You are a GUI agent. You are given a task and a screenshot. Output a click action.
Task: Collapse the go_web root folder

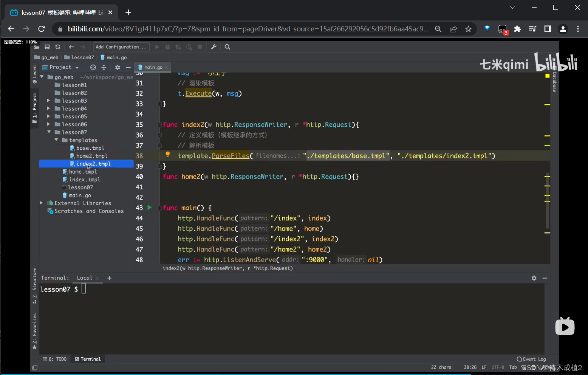(42, 77)
